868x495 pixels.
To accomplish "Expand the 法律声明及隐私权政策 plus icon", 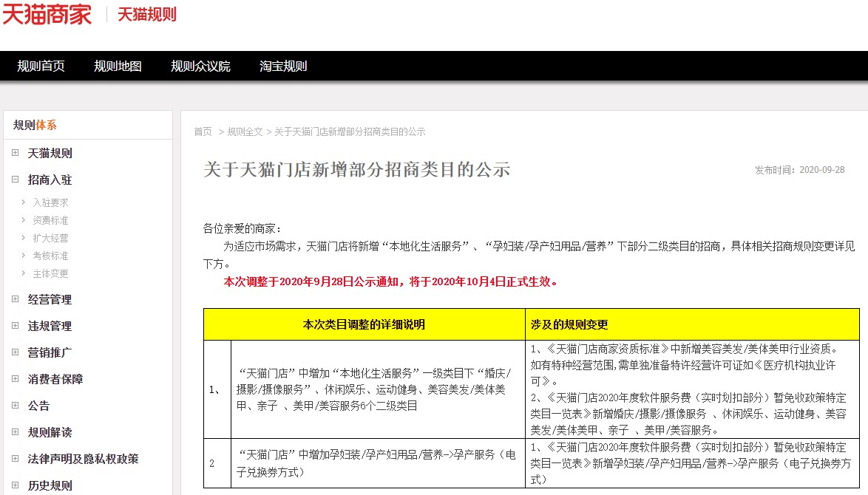I will pos(16,459).
